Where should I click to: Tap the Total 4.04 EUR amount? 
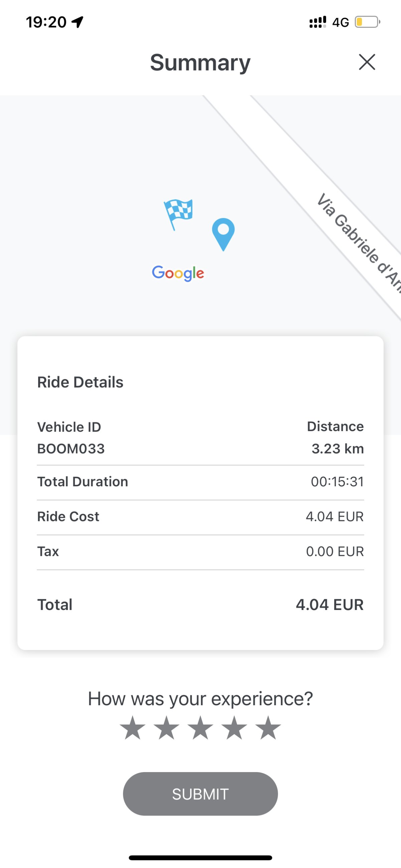tap(329, 605)
